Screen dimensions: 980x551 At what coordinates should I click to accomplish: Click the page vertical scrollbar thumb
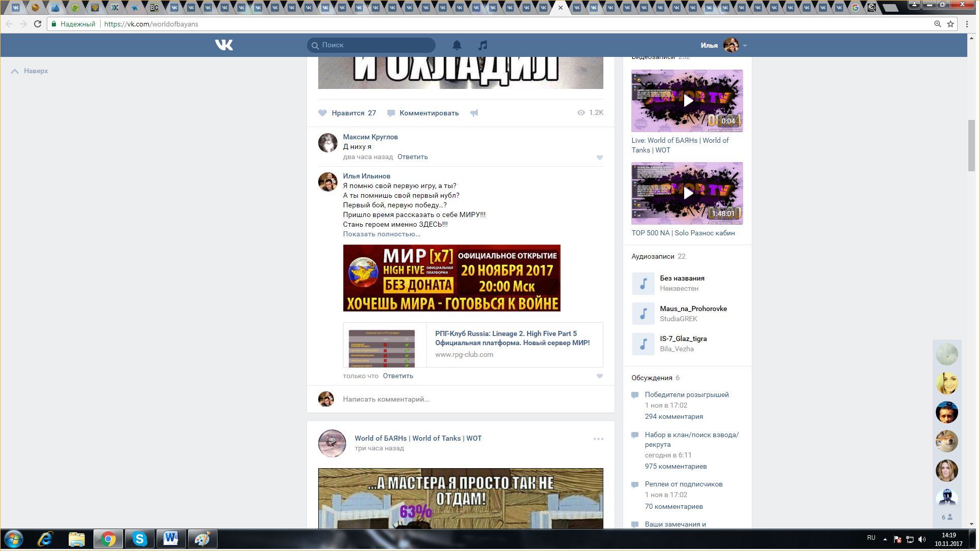tap(971, 145)
